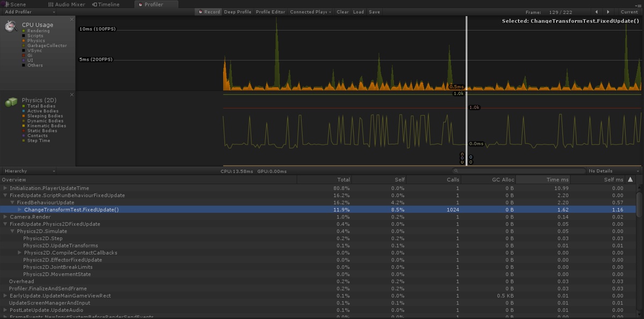Switch to the Timeline tab
This screenshot has height=319, width=644.
[105, 4]
